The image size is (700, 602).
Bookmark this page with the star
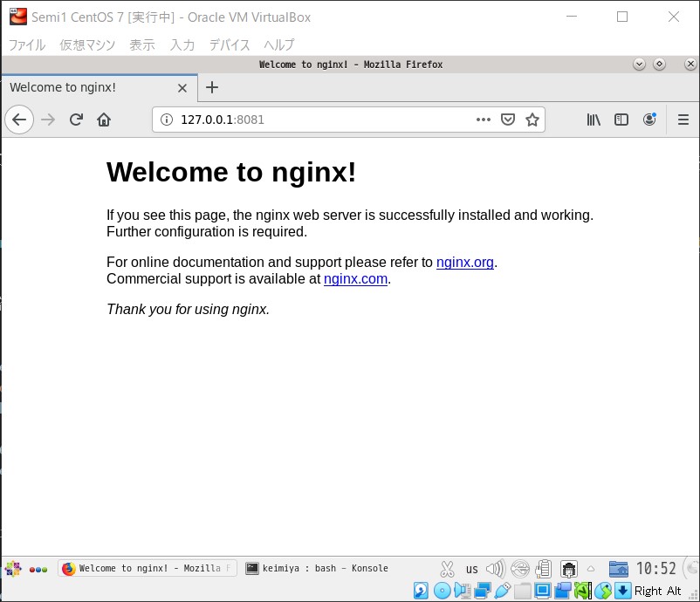(x=532, y=120)
